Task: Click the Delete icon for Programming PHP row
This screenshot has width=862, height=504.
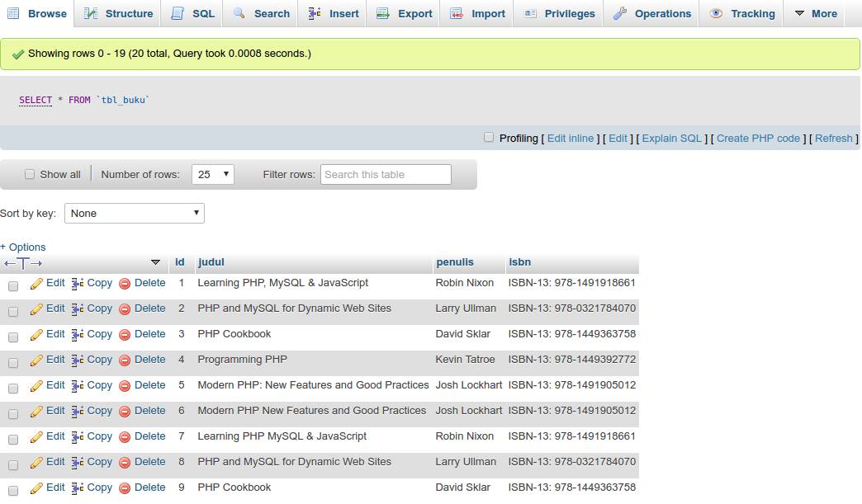Action: click(126, 360)
